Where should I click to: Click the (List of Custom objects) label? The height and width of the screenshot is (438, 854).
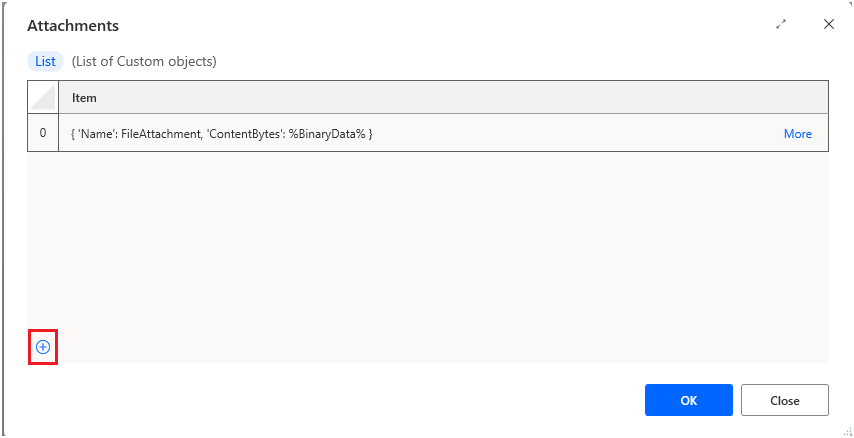tap(144, 62)
